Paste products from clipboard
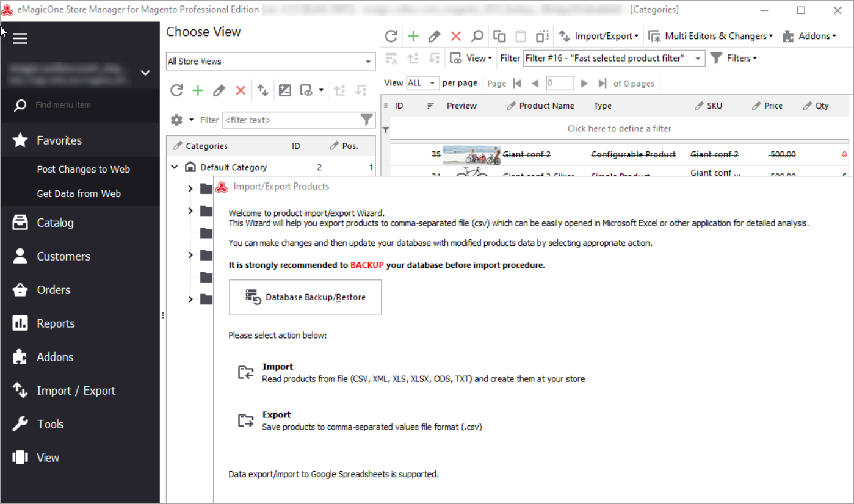Image resolution: width=854 pixels, height=504 pixels. pyautogui.click(x=521, y=36)
